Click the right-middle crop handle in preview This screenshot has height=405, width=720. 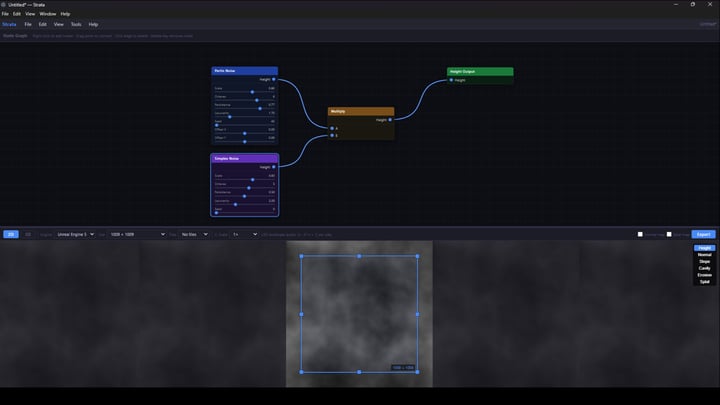point(417,315)
